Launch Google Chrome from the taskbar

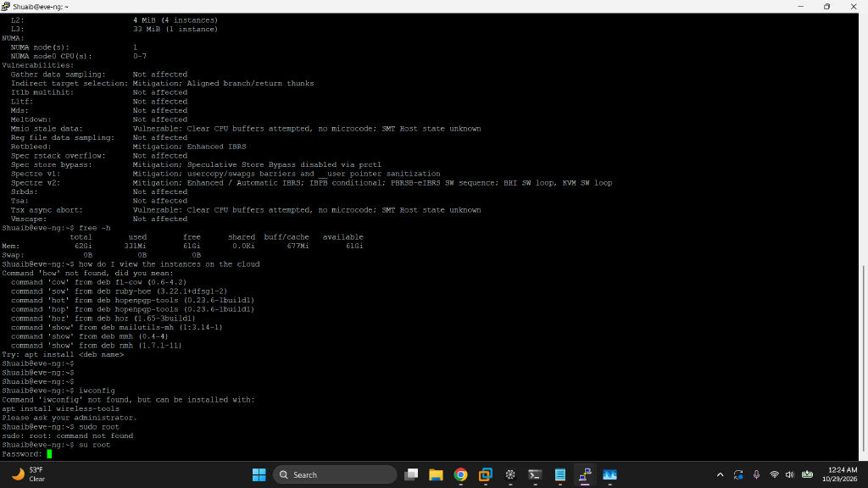[x=460, y=474]
